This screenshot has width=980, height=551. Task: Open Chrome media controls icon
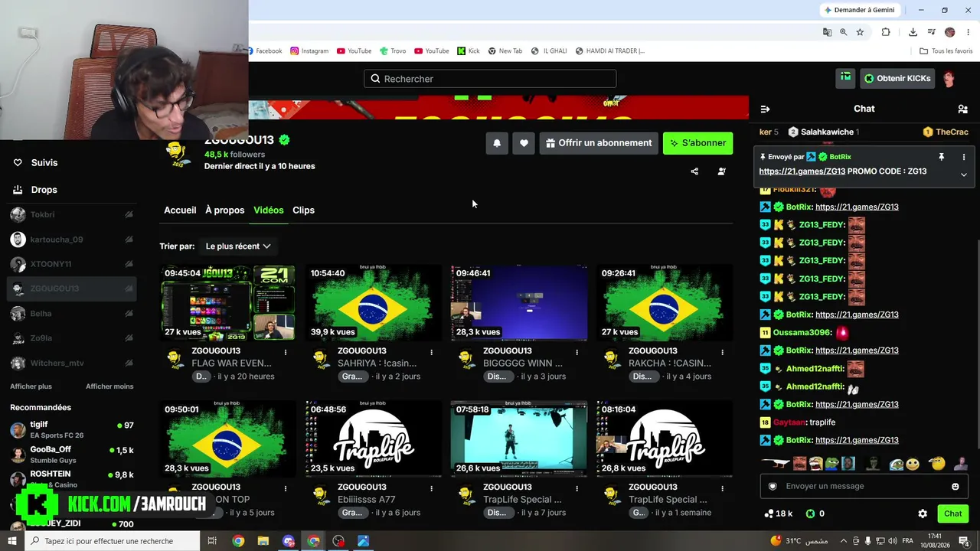click(932, 32)
